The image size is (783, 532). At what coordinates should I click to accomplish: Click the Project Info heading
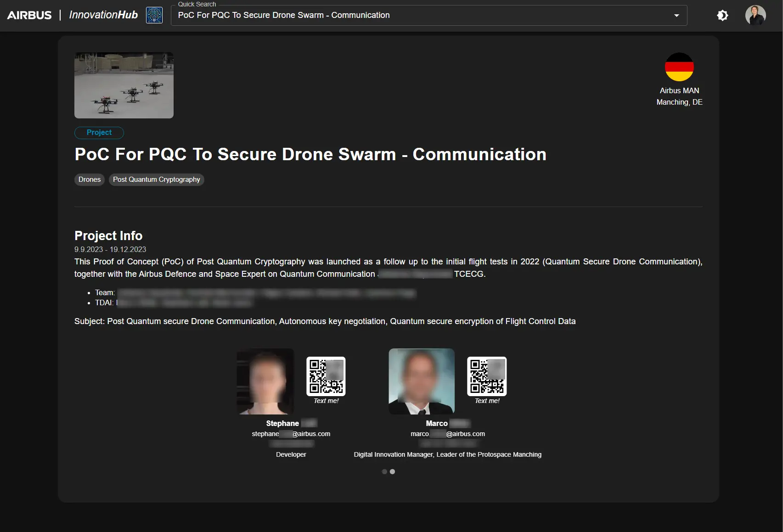tap(108, 235)
